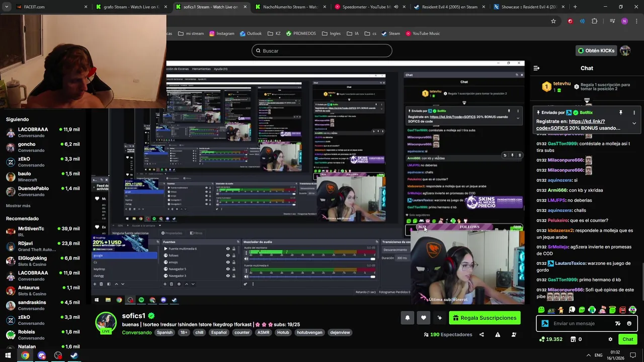644x362 pixels.
Task: Open Steam from the Windows taskbar
Action: [74, 355]
